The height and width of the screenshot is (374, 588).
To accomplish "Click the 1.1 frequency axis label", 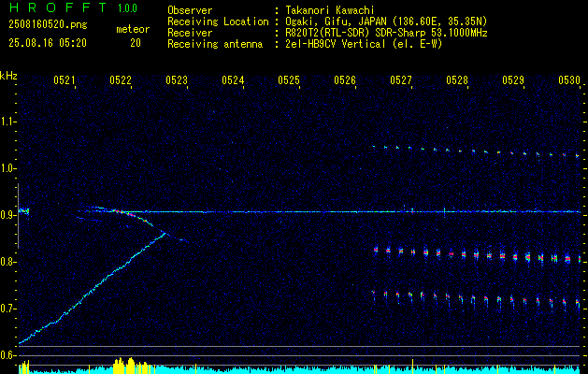I will pos(7,122).
